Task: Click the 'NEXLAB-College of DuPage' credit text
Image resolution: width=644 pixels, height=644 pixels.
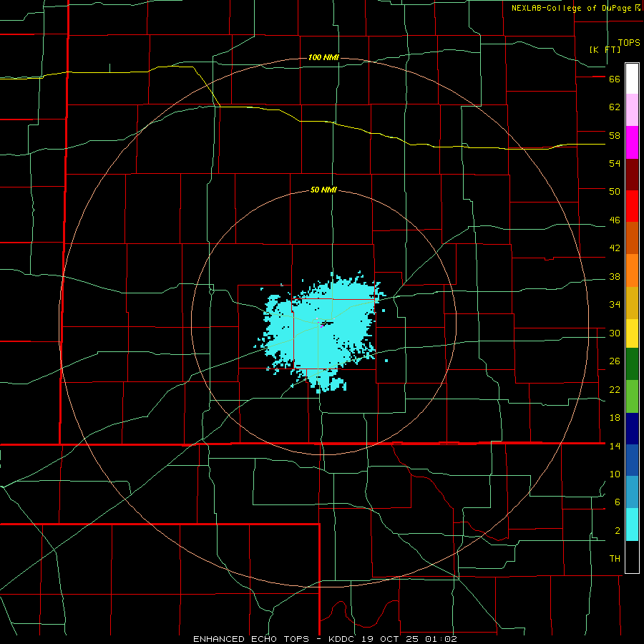Action: click(x=572, y=8)
